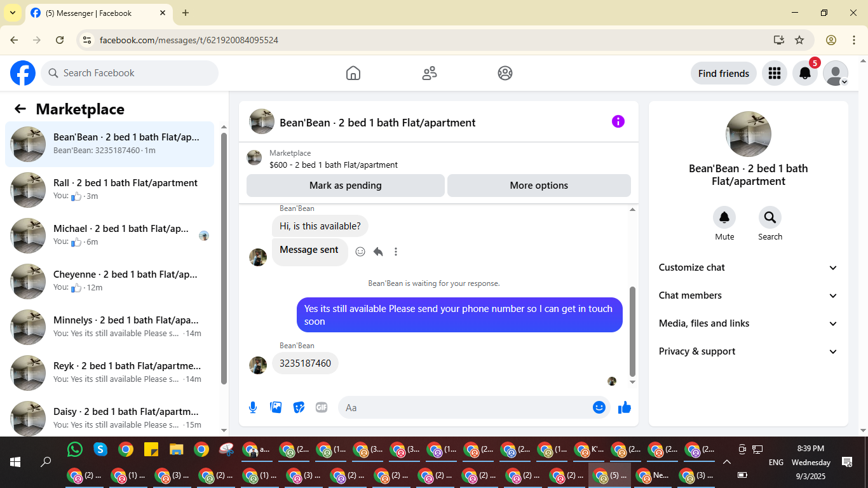Expand Chat members section
Image resolution: width=868 pixels, height=488 pixels.
[749, 295]
